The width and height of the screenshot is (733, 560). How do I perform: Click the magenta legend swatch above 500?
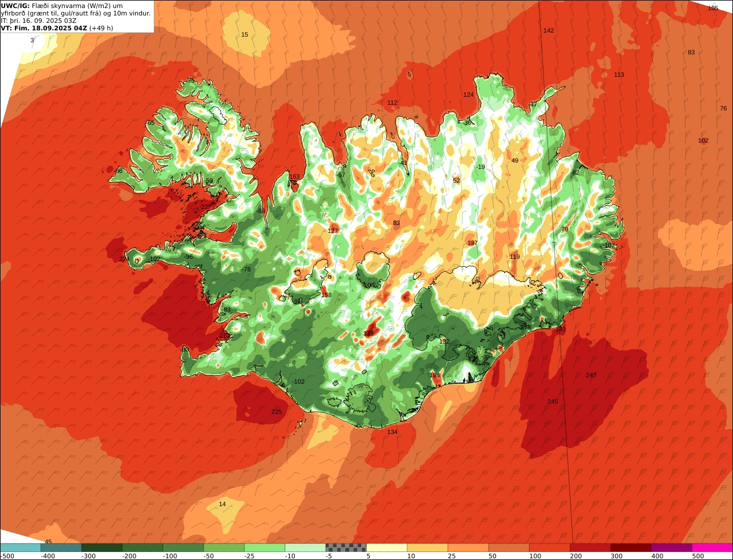[712, 547]
